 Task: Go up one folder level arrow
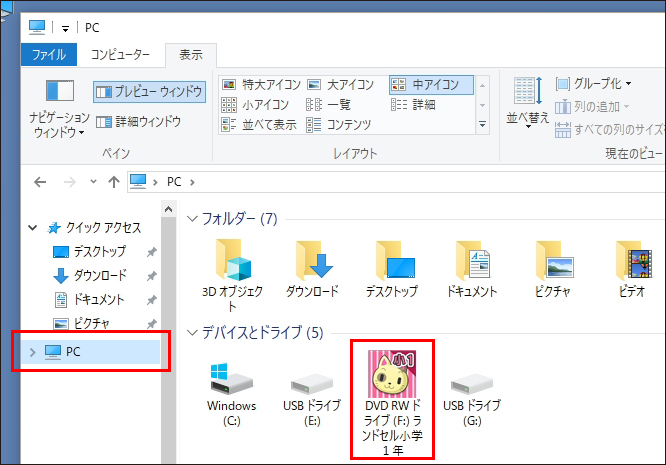coord(114,182)
